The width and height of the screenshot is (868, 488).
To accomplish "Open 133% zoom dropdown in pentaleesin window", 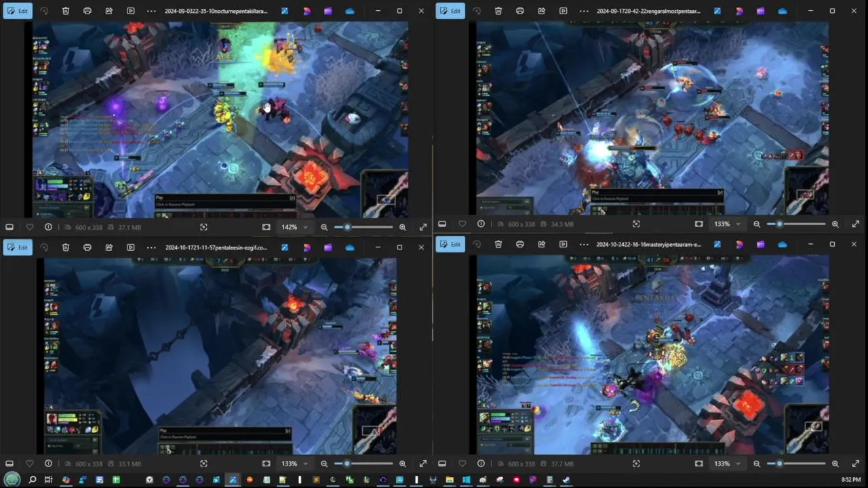I will [294, 464].
